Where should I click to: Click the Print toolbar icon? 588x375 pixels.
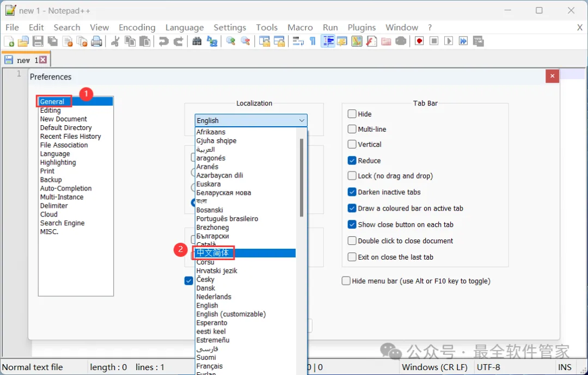pyautogui.click(x=97, y=41)
